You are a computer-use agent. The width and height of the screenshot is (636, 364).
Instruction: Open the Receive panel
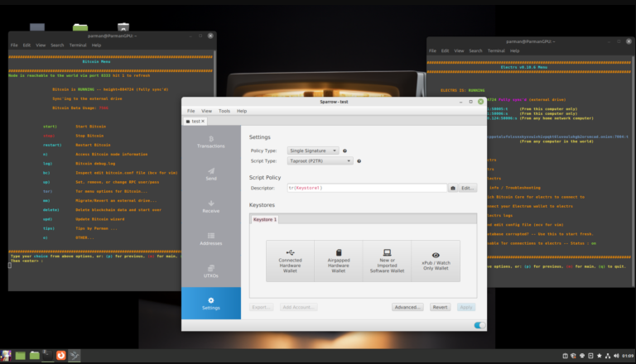pyautogui.click(x=211, y=207)
